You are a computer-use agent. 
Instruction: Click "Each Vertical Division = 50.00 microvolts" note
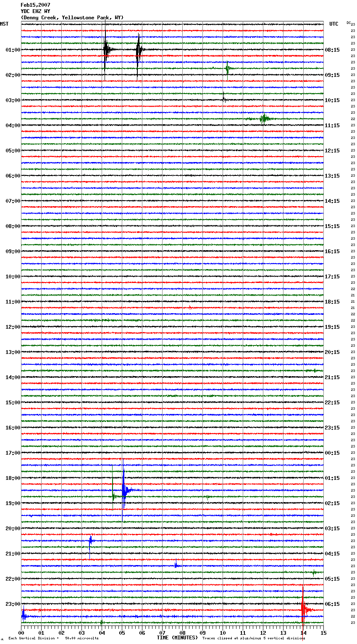point(53,638)
